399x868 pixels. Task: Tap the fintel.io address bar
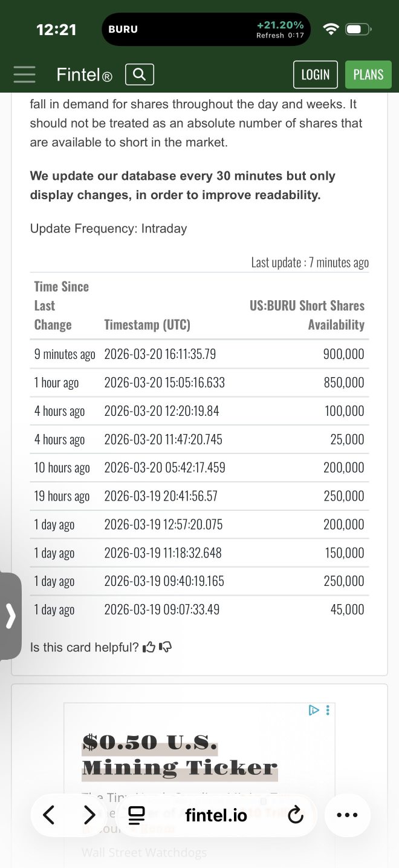coord(216,815)
